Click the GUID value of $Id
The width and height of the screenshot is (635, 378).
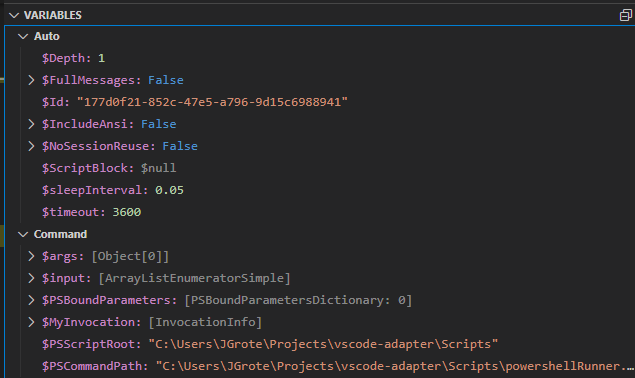[x=212, y=102]
